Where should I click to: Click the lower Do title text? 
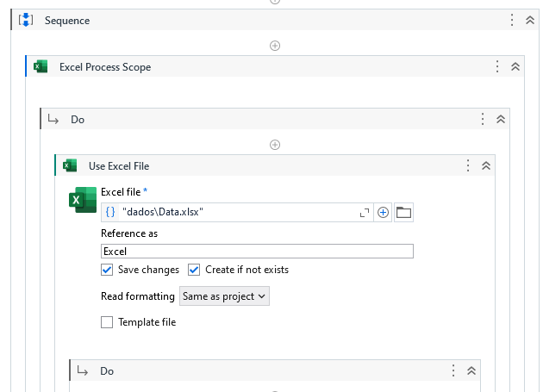(x=107, y=370)
